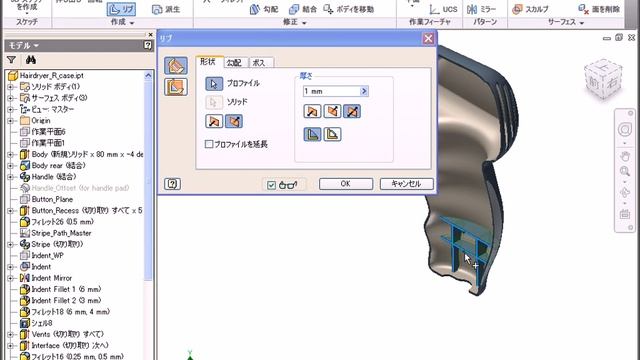Set thickness direction to symmetric both sides

coord(352,111)
